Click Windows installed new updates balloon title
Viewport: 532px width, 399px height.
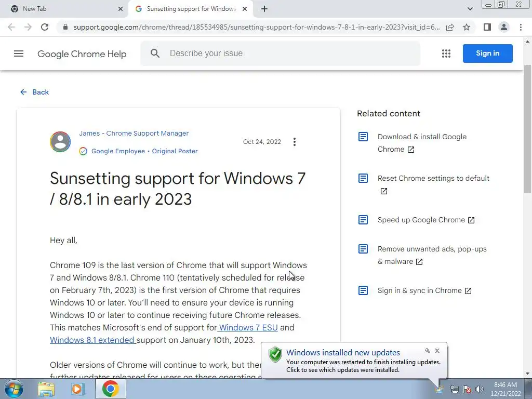[x=343, y=353]
